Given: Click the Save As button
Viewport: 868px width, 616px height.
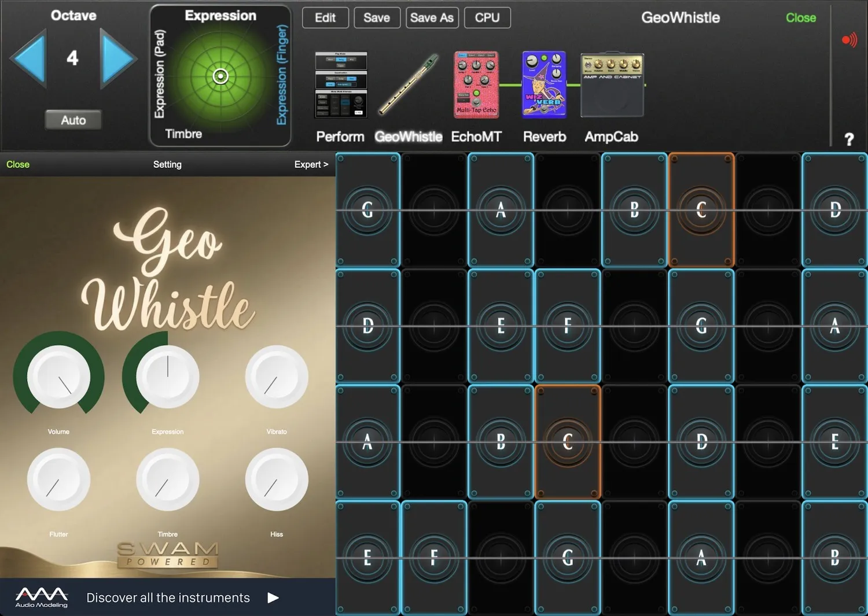Looking at the screenshot, I should [x=432, y=18].
